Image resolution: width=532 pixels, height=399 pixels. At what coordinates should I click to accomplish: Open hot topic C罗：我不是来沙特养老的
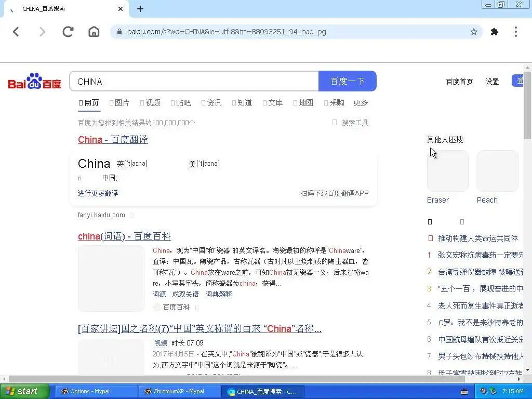481,322
